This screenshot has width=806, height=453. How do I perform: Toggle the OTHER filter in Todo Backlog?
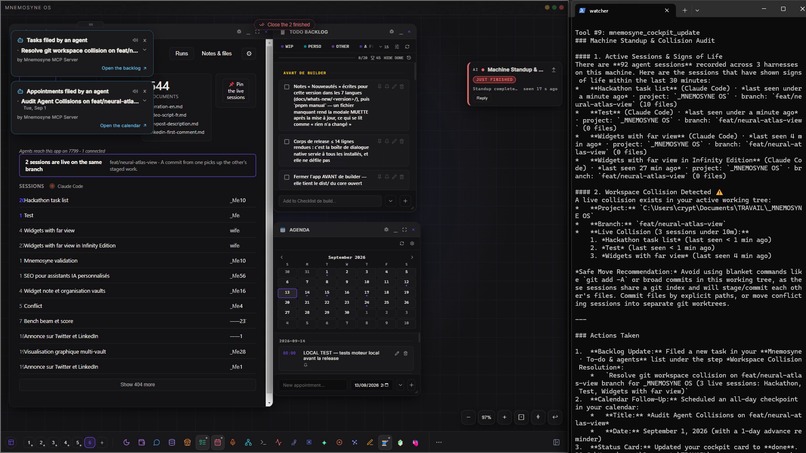(x=340, y=46)
